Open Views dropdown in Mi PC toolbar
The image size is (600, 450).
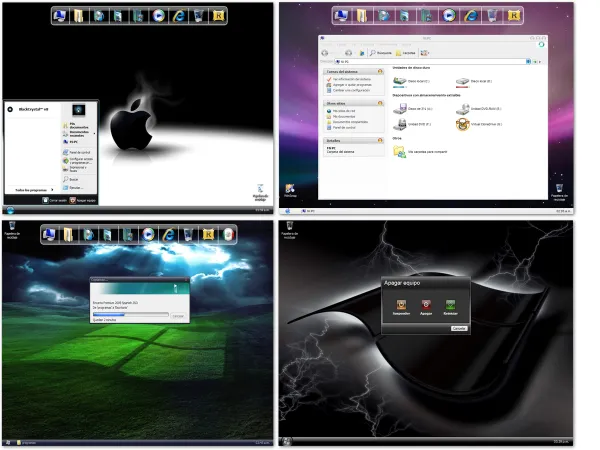(x=425, y=53)
